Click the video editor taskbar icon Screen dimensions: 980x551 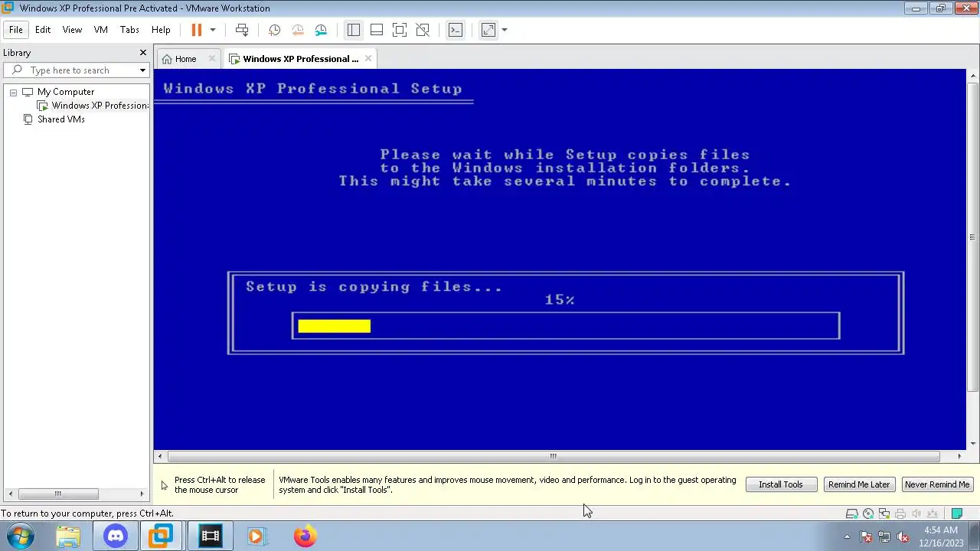(x=210, y=536)
